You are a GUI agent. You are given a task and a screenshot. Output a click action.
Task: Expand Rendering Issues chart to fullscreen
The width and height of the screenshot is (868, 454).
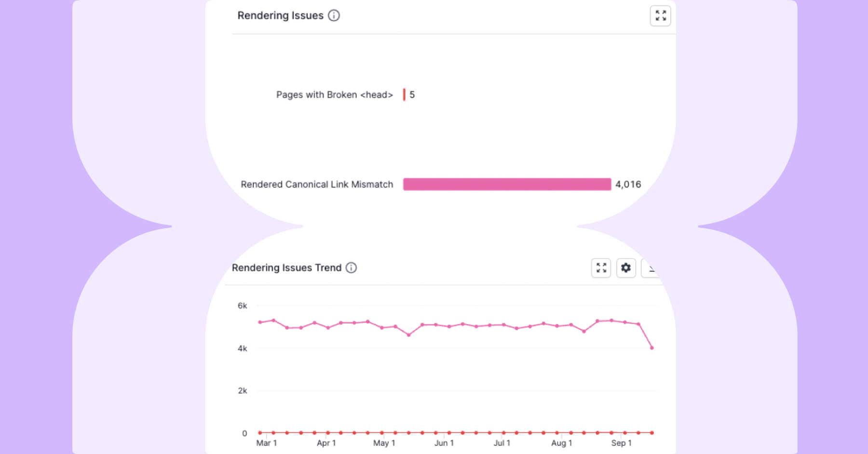coord(660,16)
